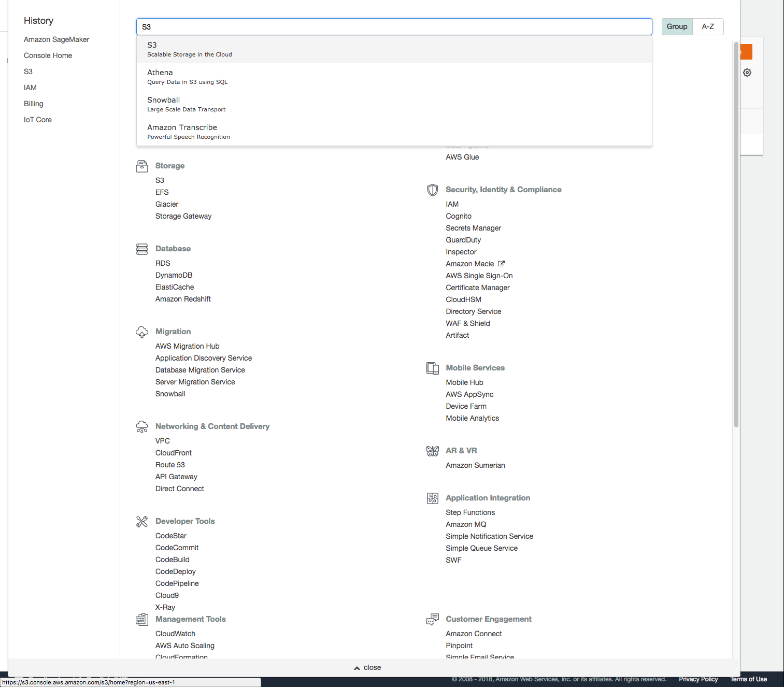Open S3 under Storage category

pos(160,180)
